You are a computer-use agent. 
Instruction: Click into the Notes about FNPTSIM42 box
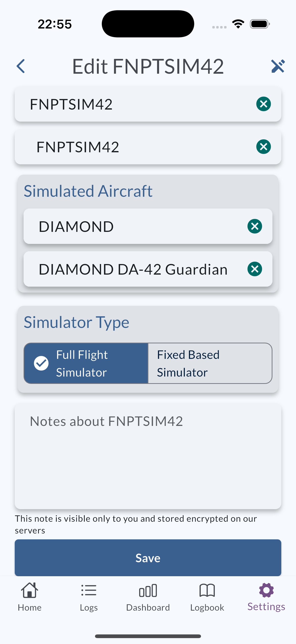tap(148, 456)
